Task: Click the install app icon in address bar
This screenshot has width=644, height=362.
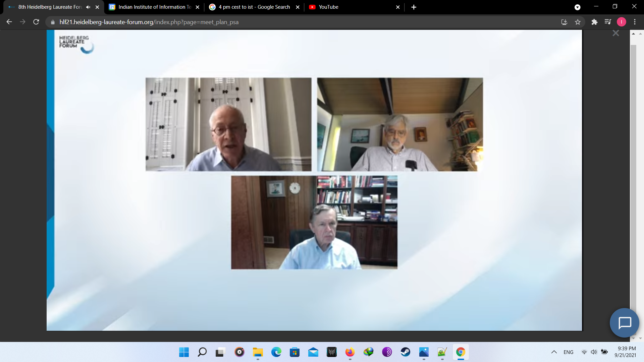Action: [x=564, y=22]
